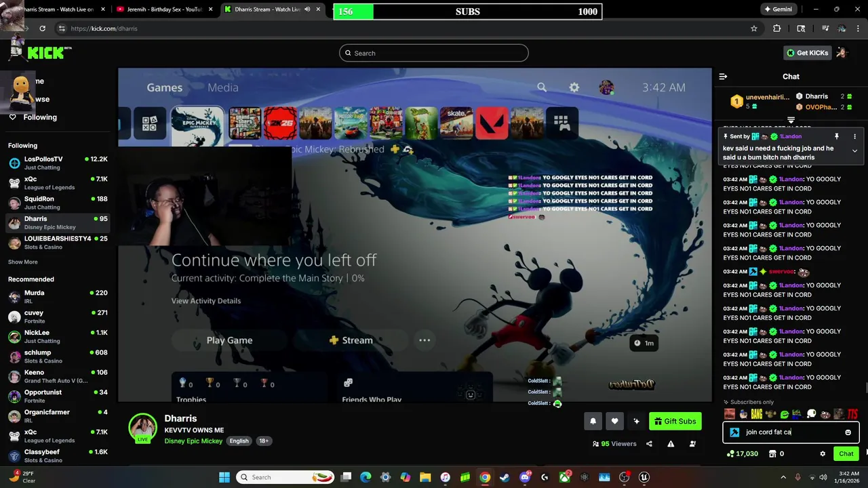Click the sparkle icon beside Gift Subs

636,421
